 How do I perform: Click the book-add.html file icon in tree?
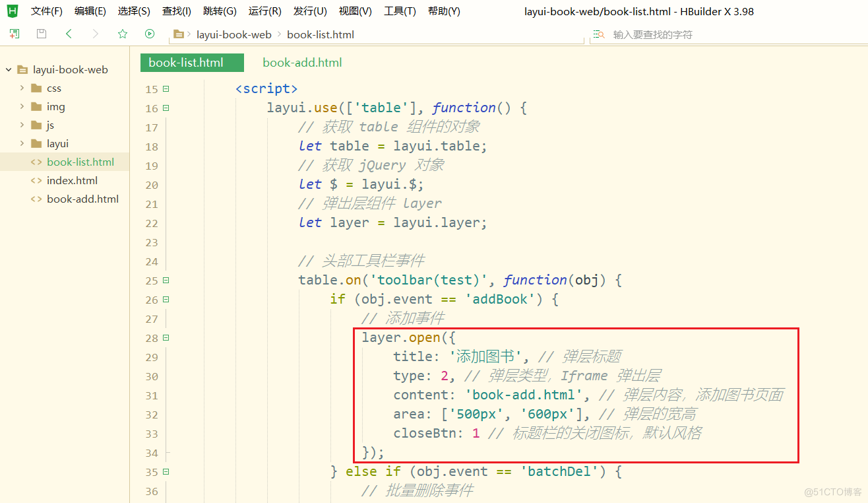(36, 199)
